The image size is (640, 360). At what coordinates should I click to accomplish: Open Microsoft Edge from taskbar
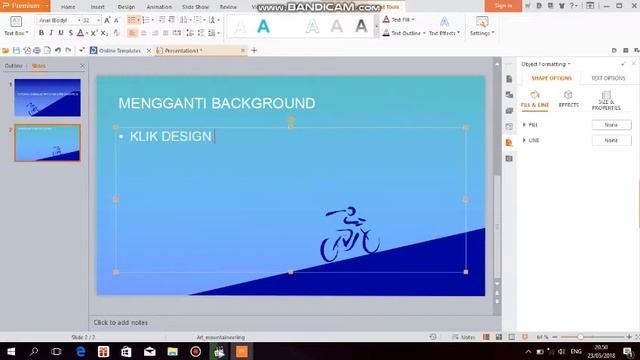80,351
